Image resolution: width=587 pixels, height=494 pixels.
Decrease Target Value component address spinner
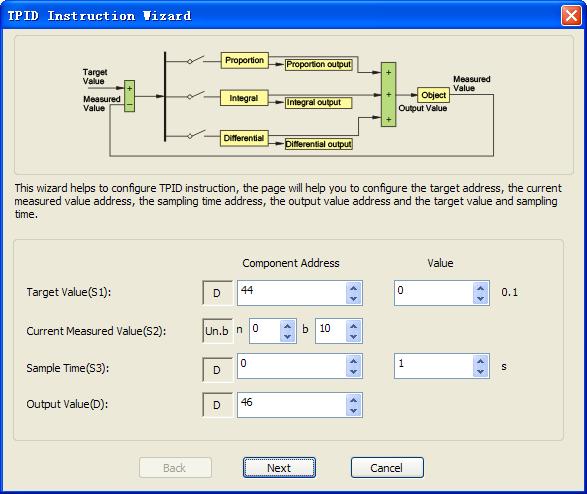tap(353, 299)
